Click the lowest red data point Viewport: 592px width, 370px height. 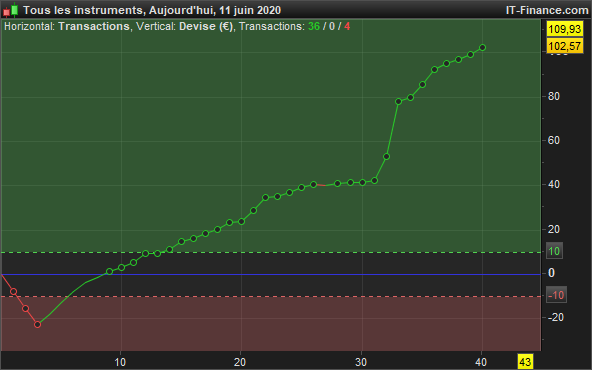point(37,324)
